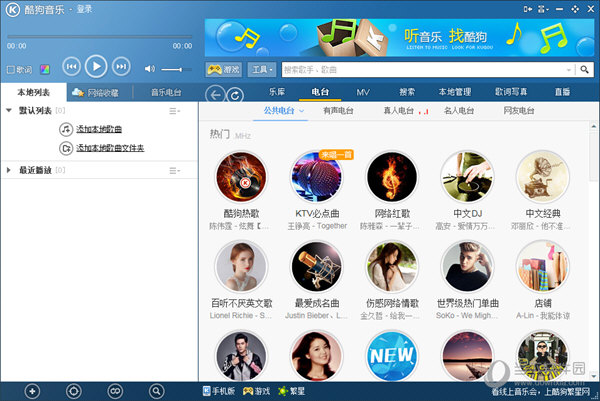Expand the search history dropdown arrow
Screen dimensions: 600x401
(x=568, y=70)
